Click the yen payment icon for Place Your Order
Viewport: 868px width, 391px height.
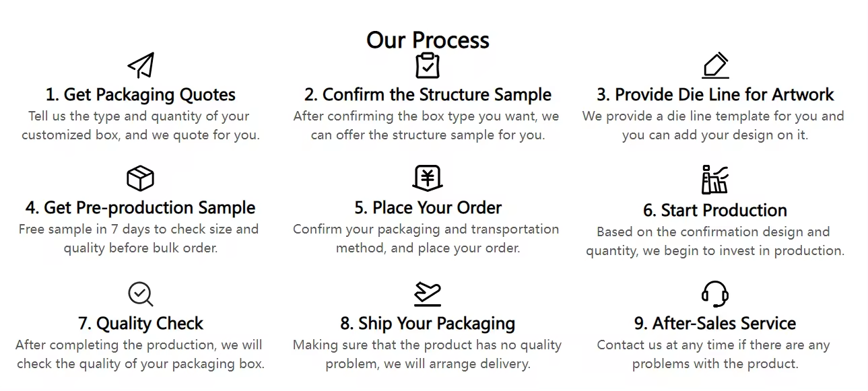tap(427, 178)
